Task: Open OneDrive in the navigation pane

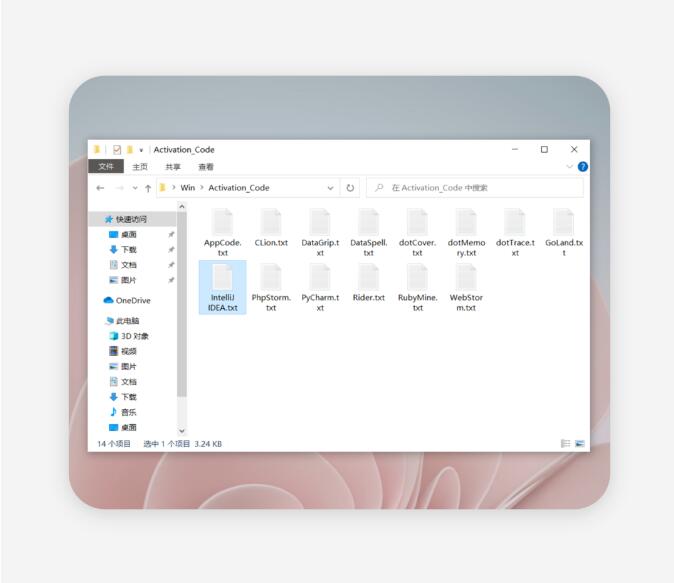Action: click(x=132, y=300)
